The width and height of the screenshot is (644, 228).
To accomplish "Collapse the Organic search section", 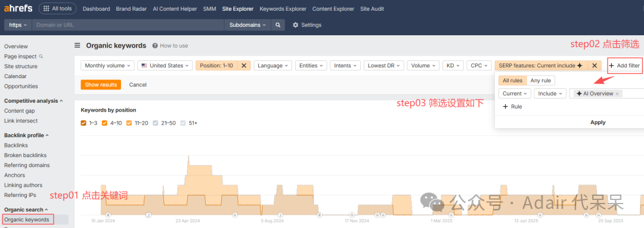I will [26, 209].
